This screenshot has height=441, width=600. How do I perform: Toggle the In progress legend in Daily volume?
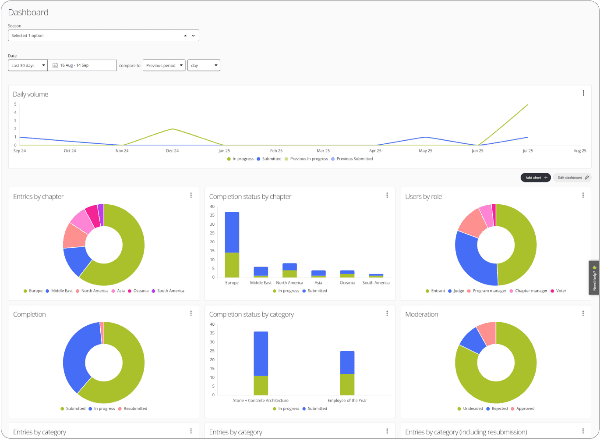click(x=241, y=158)
